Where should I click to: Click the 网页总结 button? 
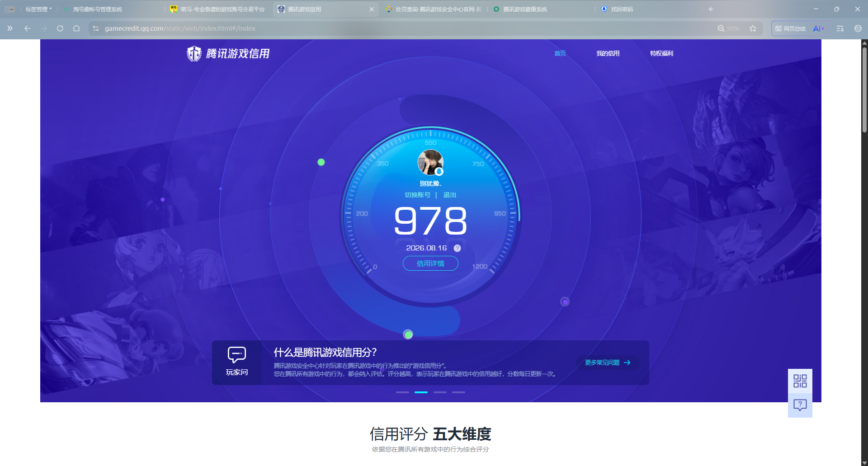pyautogui.click(x=791, y=28)
